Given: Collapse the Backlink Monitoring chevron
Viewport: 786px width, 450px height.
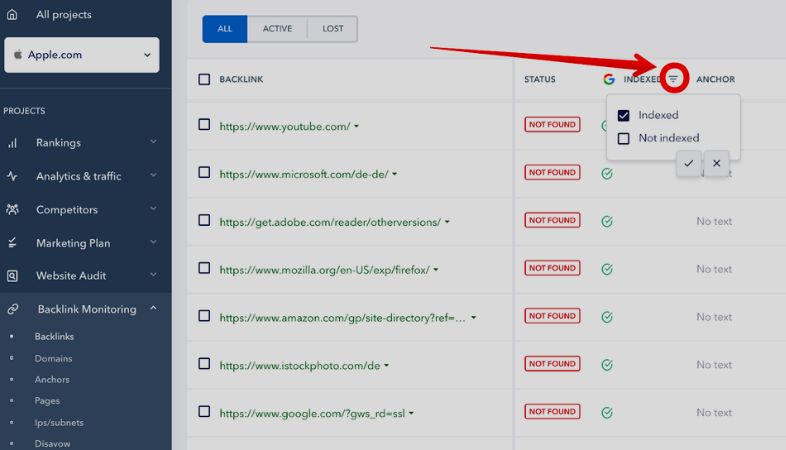Looking at the screenshot, I should tap(153, 308).
